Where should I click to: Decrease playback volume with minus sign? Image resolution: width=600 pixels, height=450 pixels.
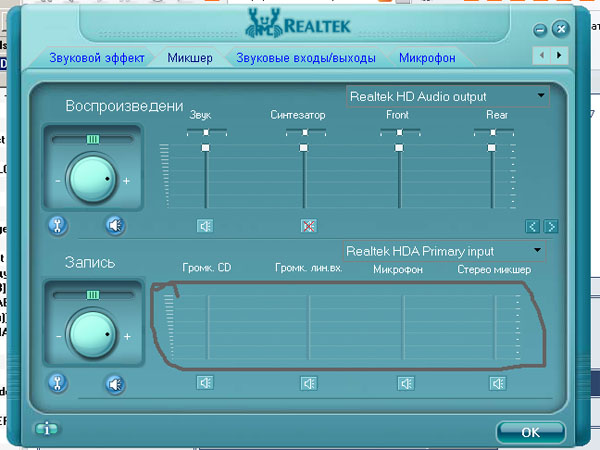[58, 181]
